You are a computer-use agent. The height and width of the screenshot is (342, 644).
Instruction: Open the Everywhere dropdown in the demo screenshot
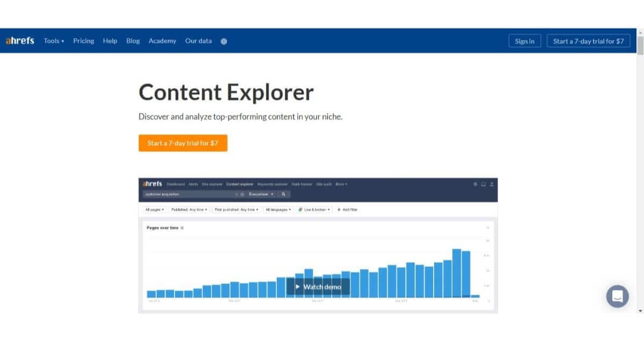tap(261, 194)
